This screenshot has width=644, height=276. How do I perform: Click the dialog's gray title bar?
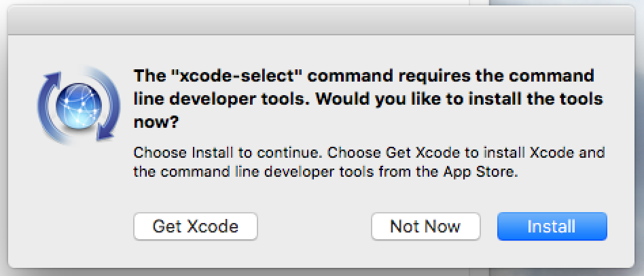pyautogui.click(x=321, y=20)
